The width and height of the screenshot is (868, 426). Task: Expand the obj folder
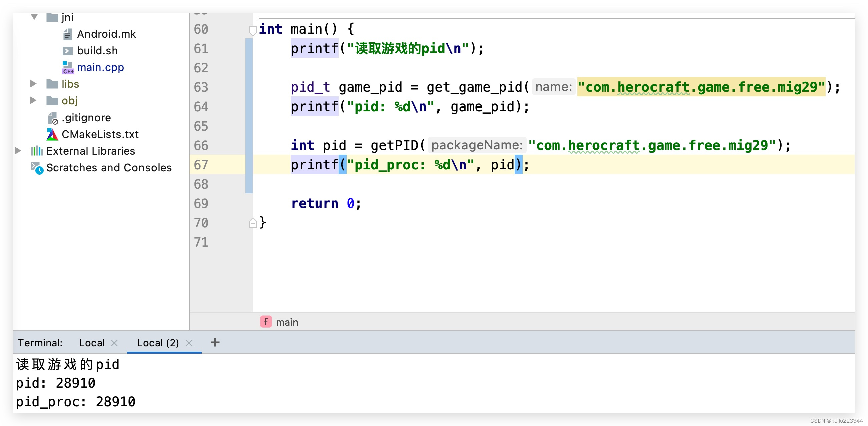click(x=33, y=100)
